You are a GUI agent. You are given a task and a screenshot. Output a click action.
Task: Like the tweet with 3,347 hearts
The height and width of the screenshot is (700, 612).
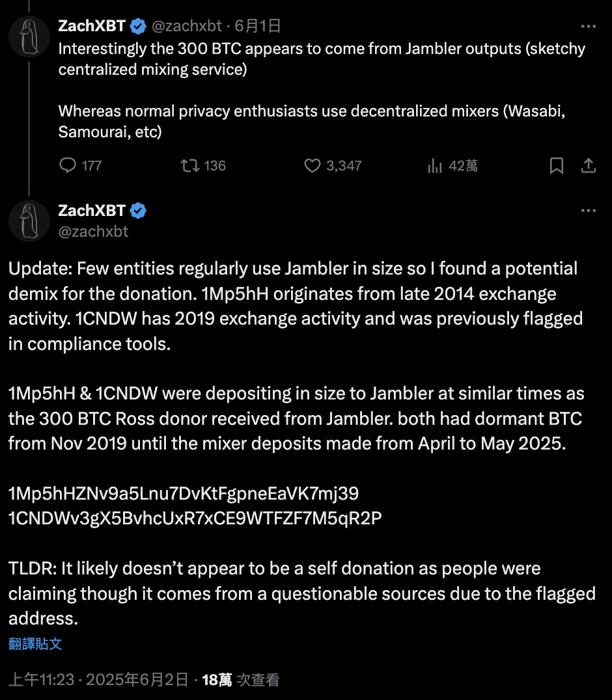tap(313, 166)
